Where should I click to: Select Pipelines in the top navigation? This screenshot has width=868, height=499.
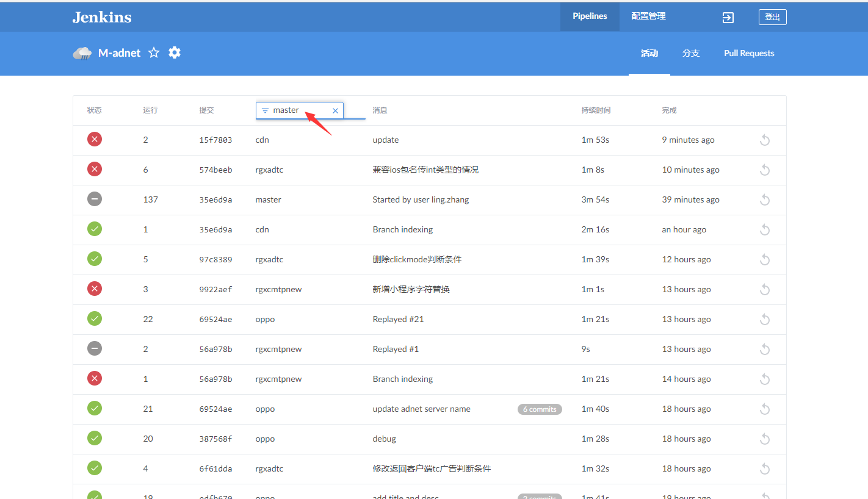pos(590,16)
